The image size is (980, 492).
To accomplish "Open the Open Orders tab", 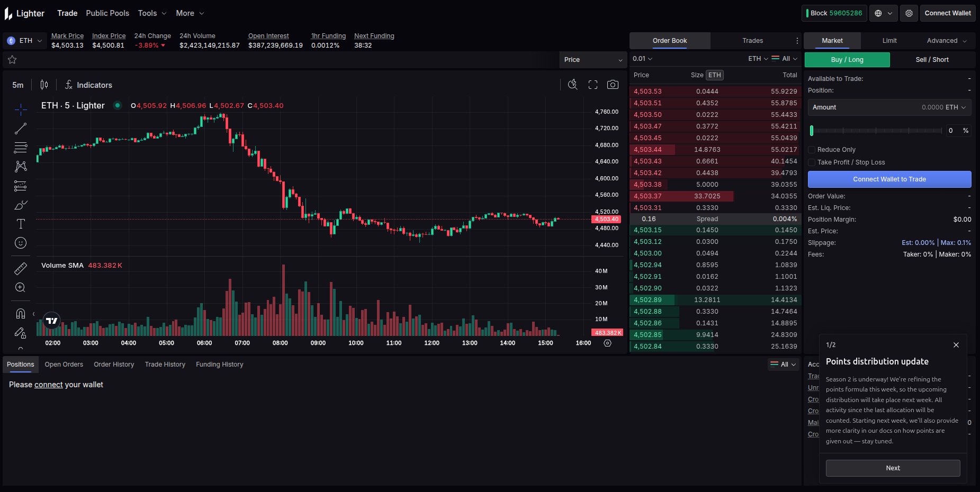I will tap(64, 365).
